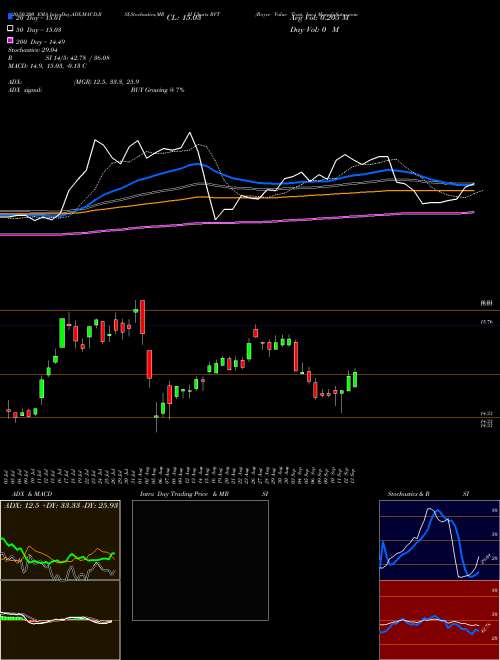
Task: Open the ADX indicator chart panel
Action: [60, 540]
